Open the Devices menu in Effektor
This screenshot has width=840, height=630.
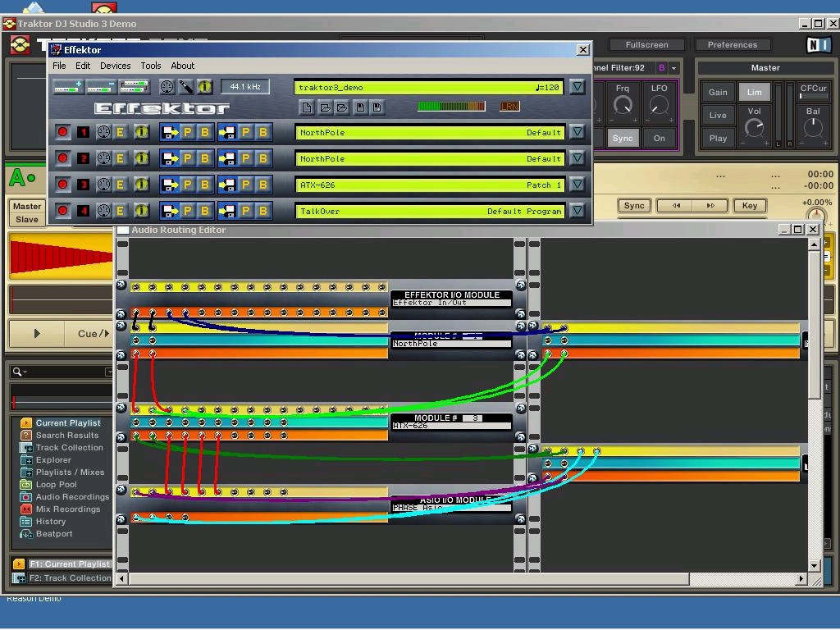point(115,66)
